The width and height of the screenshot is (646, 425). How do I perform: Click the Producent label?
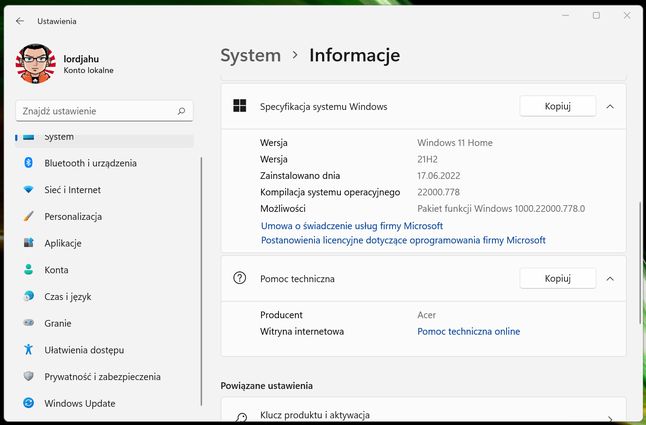pyautogui.click(x=281, y=315)
